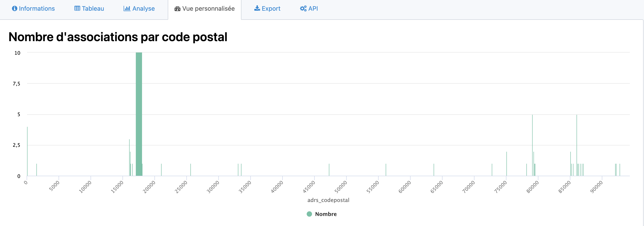The image size is (644, 226).
Task: Click the API gears icon
Action: [x=303, y=8]
